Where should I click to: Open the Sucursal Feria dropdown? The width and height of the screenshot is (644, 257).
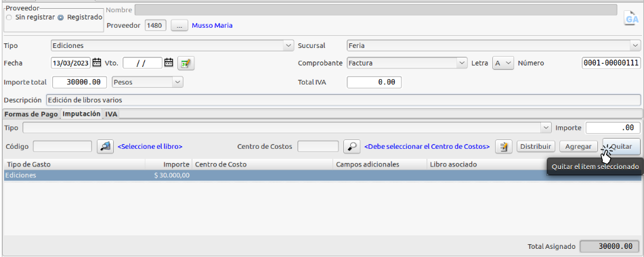(636, 45)
